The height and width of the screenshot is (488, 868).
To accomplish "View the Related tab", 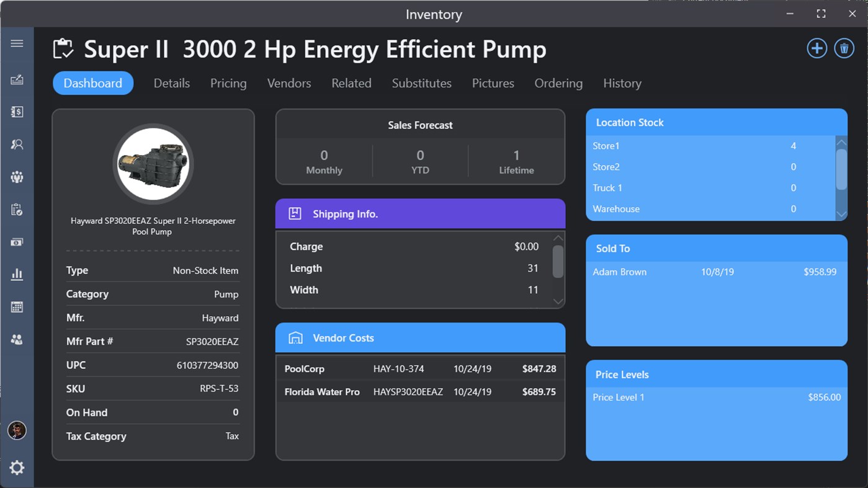I will click(x=351, y=83).
